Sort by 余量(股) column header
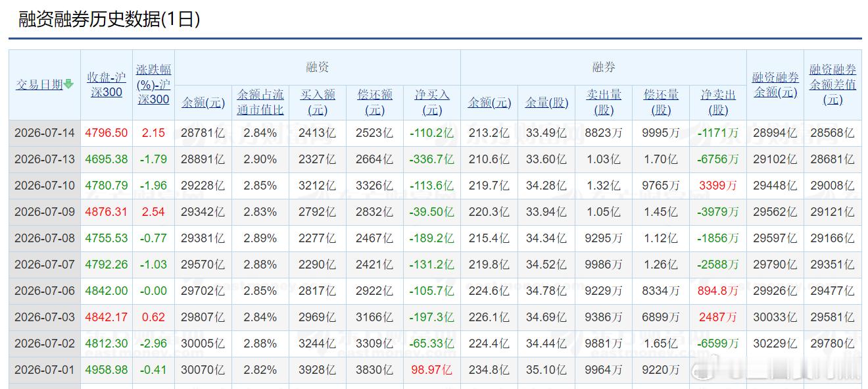The height and width of the screenshot is (389, 868). pyautogui.click(x=546, y=103)
